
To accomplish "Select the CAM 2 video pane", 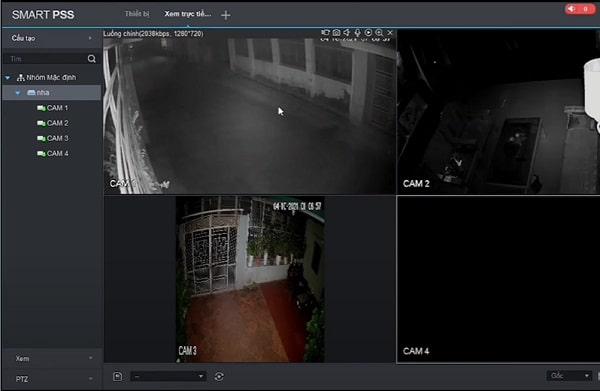I will (498, 112).
